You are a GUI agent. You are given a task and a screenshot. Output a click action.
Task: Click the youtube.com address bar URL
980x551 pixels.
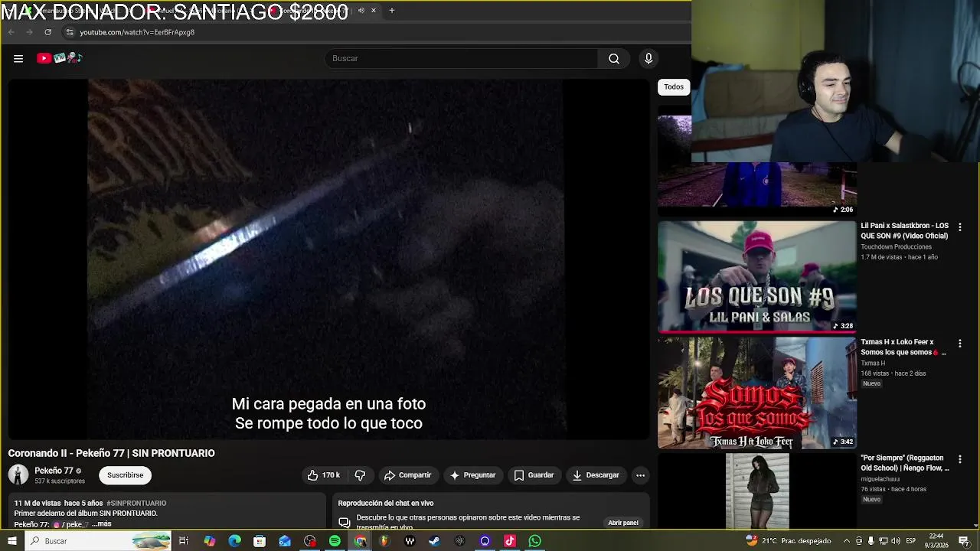(x=137, y=32)
